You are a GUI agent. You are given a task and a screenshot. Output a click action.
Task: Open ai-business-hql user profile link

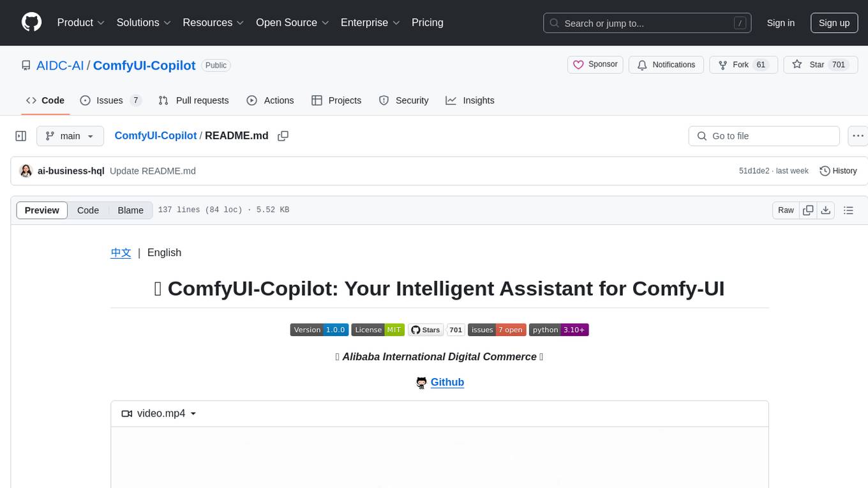(71, 171)
